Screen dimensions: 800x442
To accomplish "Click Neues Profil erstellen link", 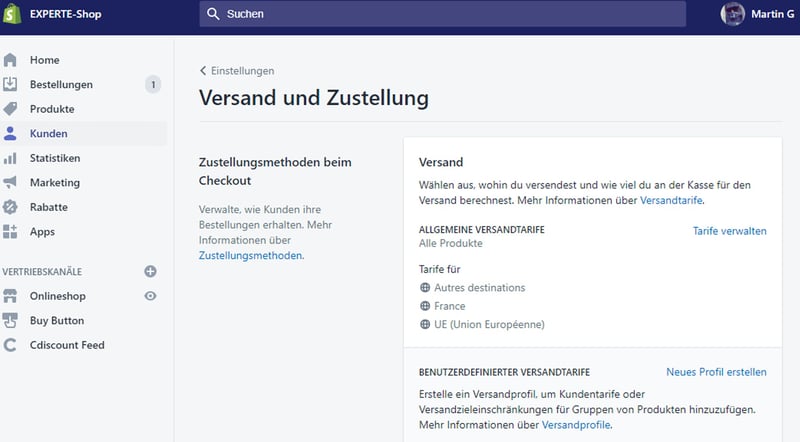I will [x=716, y=372].
